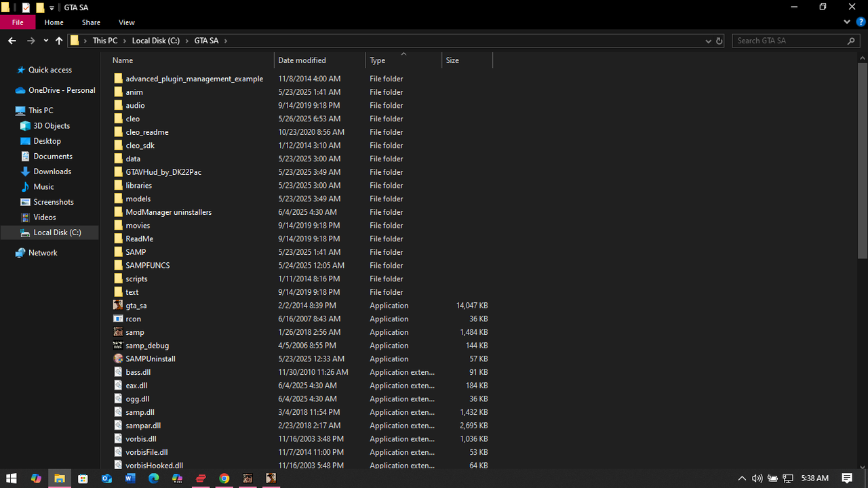The image size is (868, 488).
Task: Select Network in navigation pane
Action: pos(43,253)
